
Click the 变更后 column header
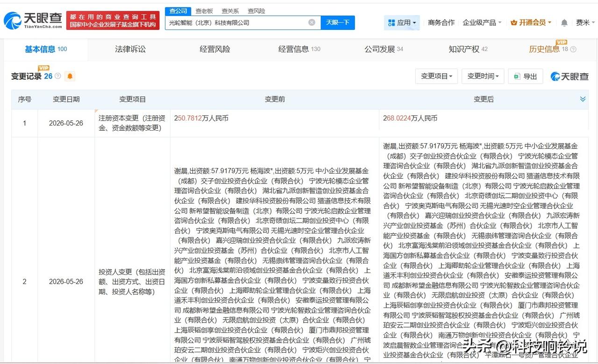(484, 99)
